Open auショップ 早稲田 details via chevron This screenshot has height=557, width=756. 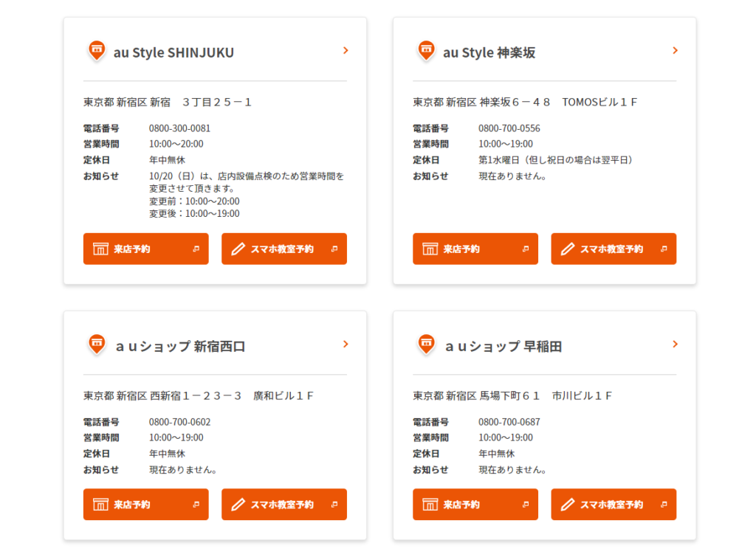tap(675, 344)
